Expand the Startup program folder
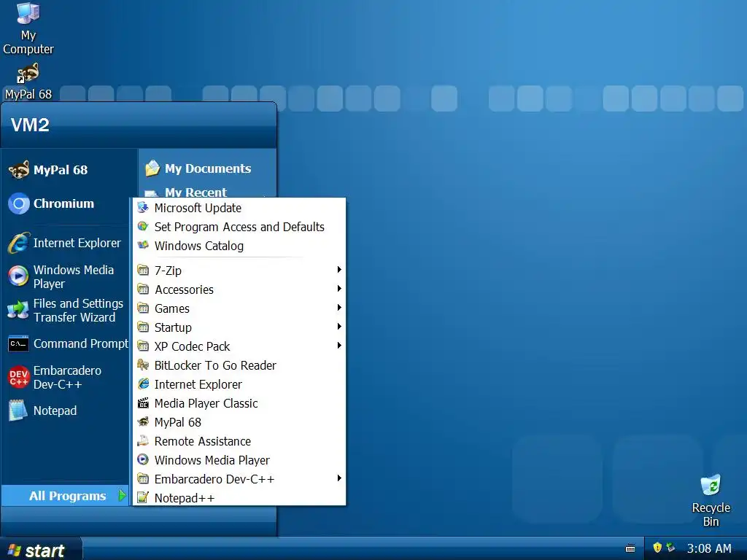 (239, 327)
